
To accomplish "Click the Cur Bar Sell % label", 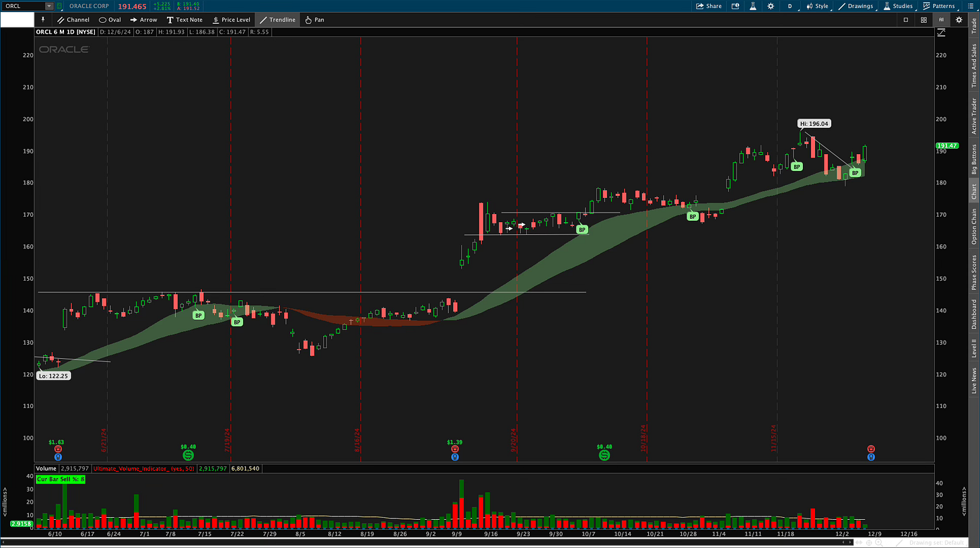I will pos(62,479).
